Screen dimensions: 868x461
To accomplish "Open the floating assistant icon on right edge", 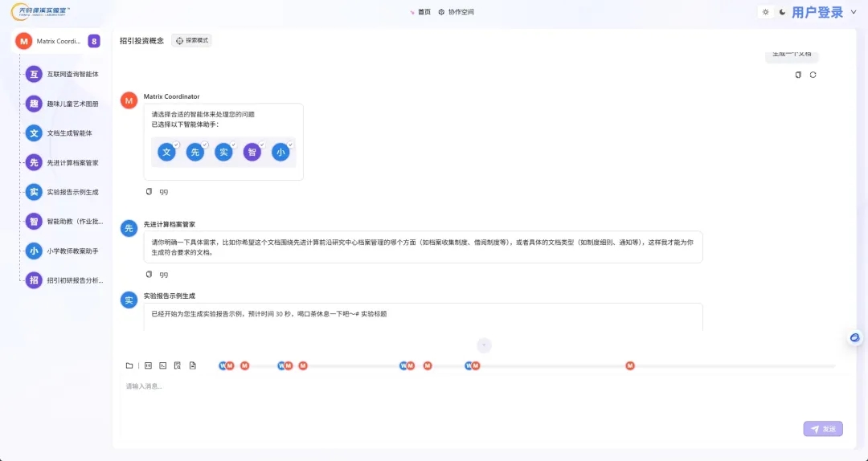I will coord(854,338).
